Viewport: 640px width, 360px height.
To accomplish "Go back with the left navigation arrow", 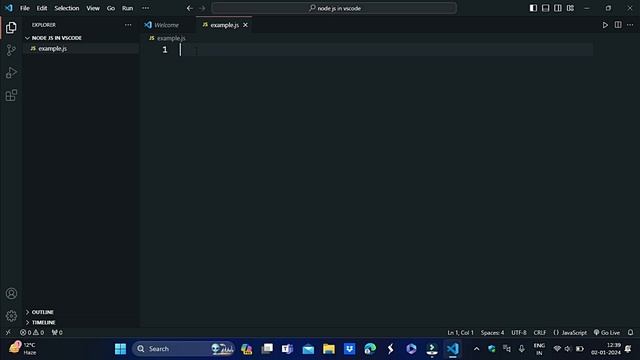I will click(190, 8).
